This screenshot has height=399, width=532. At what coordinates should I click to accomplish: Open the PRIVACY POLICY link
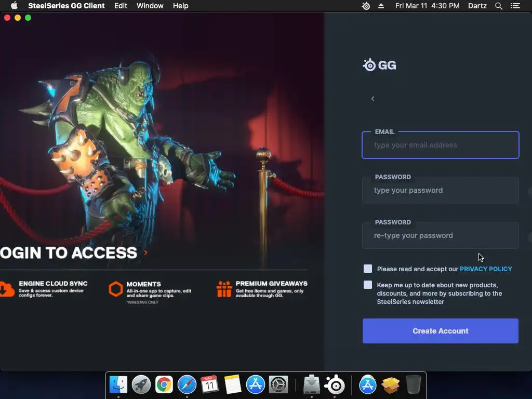pyautogui.click(x=486, y=269)
